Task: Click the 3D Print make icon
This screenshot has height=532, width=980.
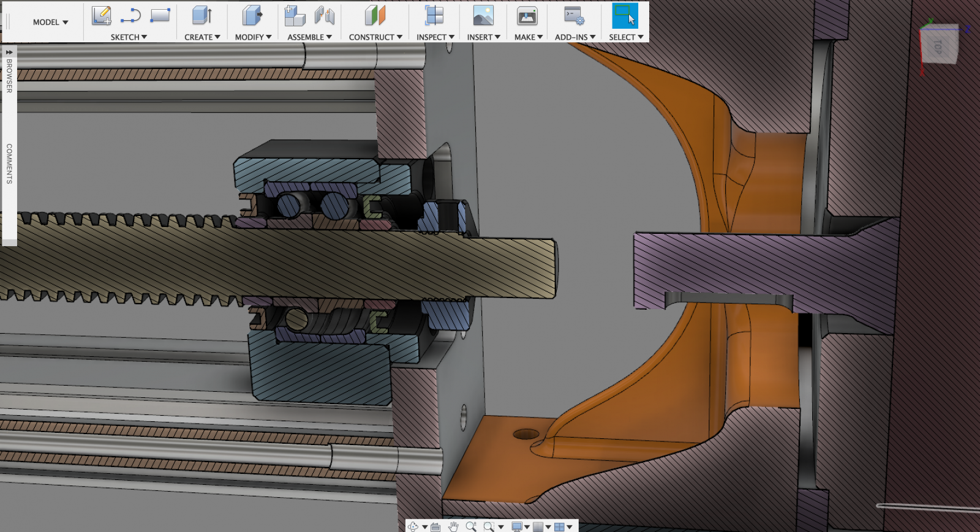Action: 527,16
